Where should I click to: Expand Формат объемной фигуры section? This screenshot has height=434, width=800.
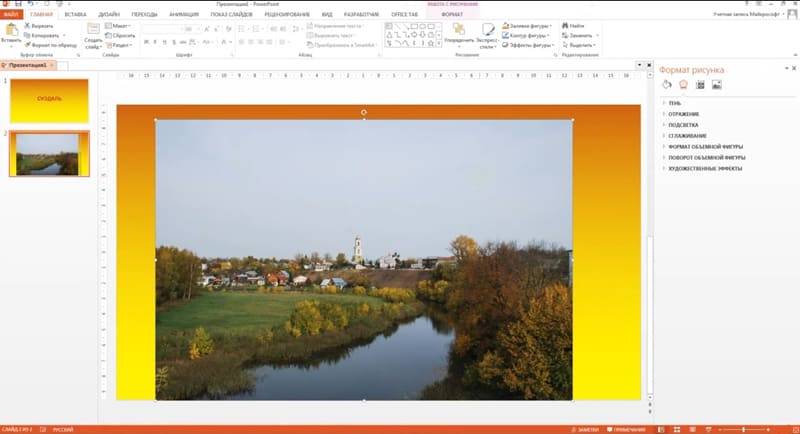point(706,146)
